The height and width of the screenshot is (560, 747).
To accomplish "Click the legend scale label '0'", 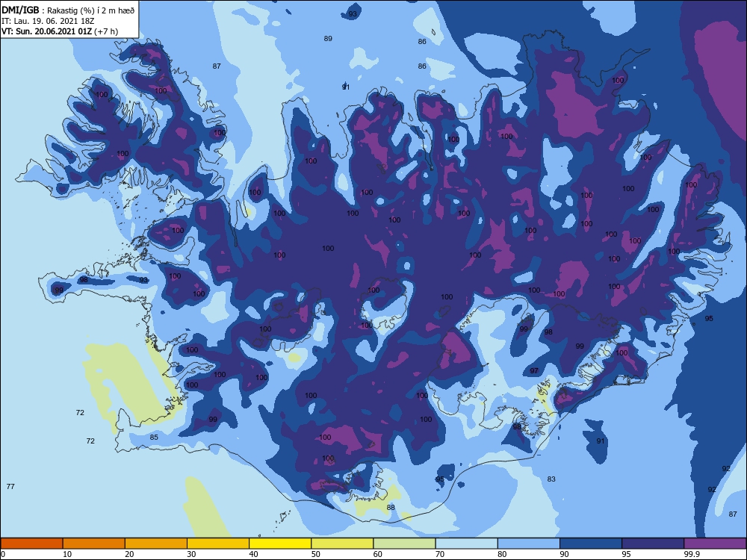I will click(3, 554).
